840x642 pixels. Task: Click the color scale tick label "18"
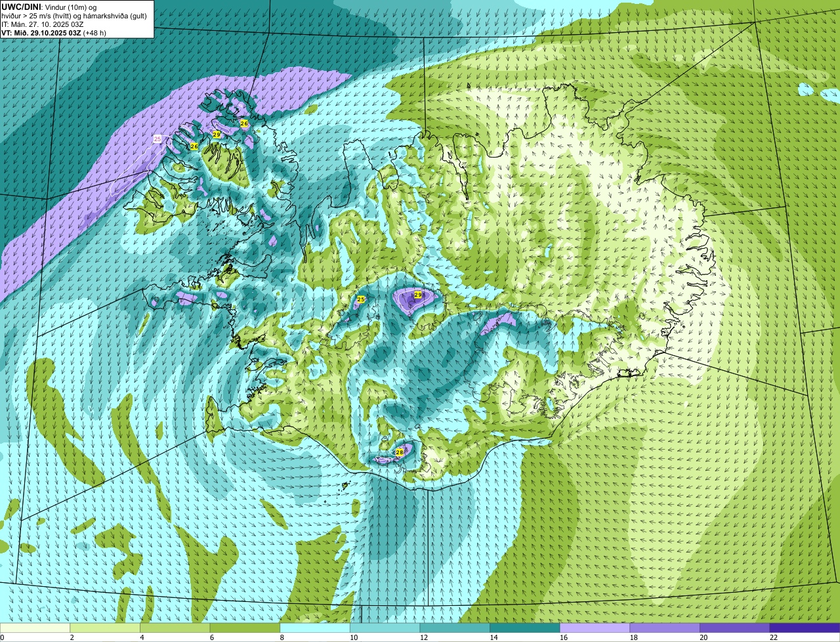point(633,637)
